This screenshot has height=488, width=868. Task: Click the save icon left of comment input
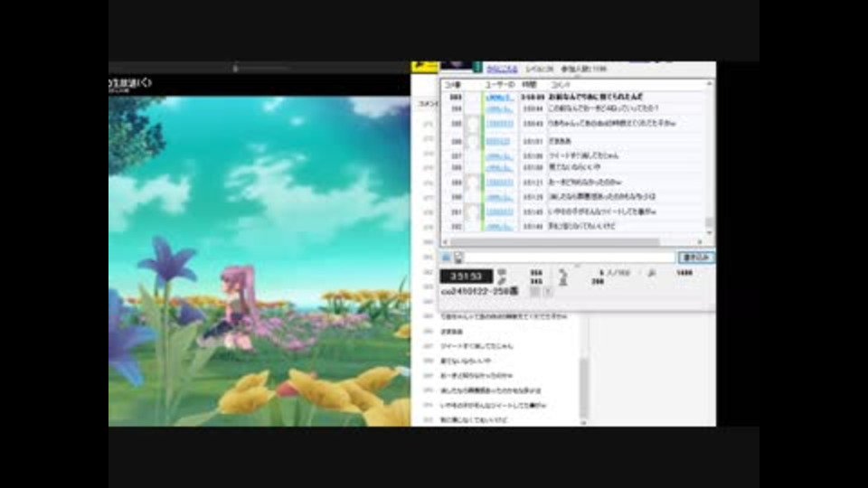458,258
